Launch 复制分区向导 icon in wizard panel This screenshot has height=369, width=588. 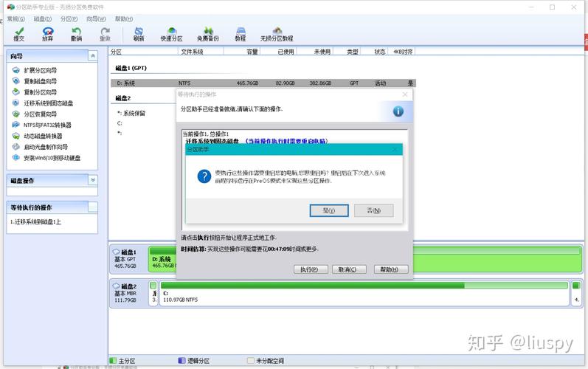tap(16, 92)
